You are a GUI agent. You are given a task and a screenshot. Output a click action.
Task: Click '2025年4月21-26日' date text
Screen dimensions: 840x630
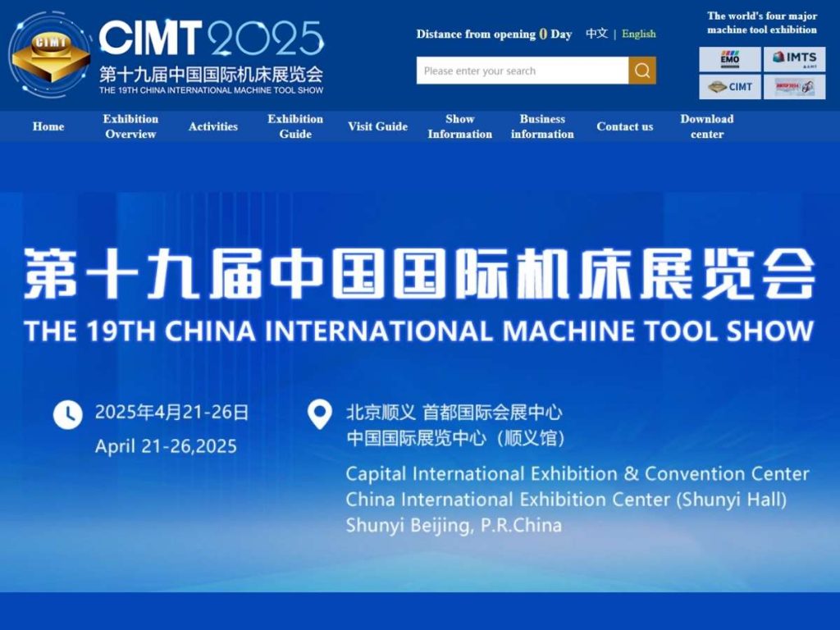[x=171, y=412]
